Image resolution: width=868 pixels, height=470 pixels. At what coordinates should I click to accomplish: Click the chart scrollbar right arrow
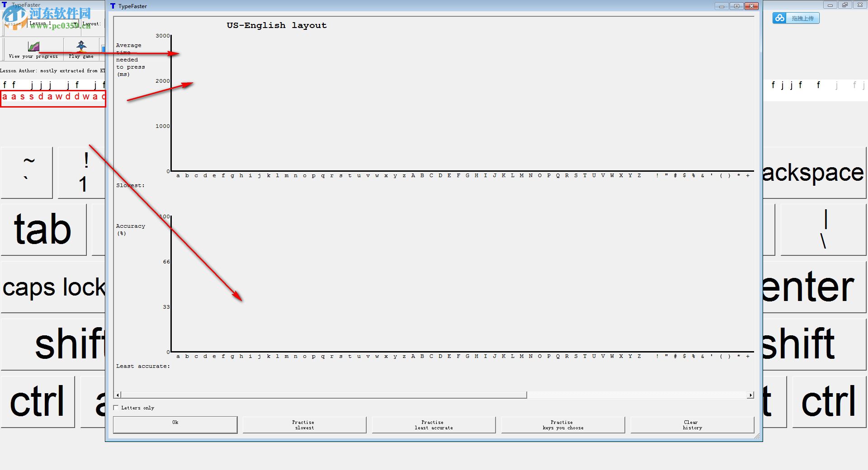coord(750,395)
